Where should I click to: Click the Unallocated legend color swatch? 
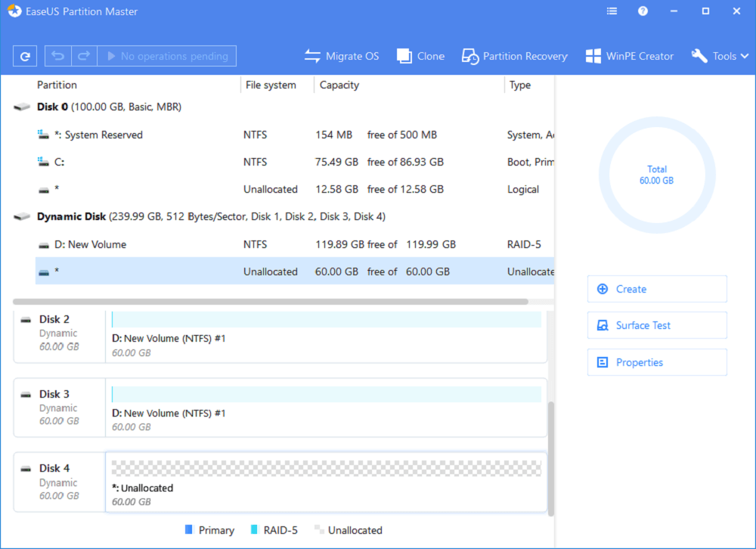319,529
